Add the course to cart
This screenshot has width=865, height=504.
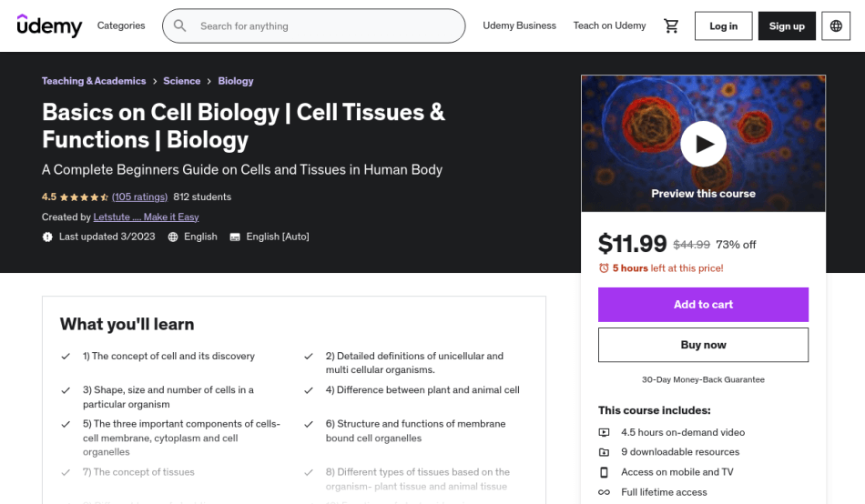click(x=703, y=305)
